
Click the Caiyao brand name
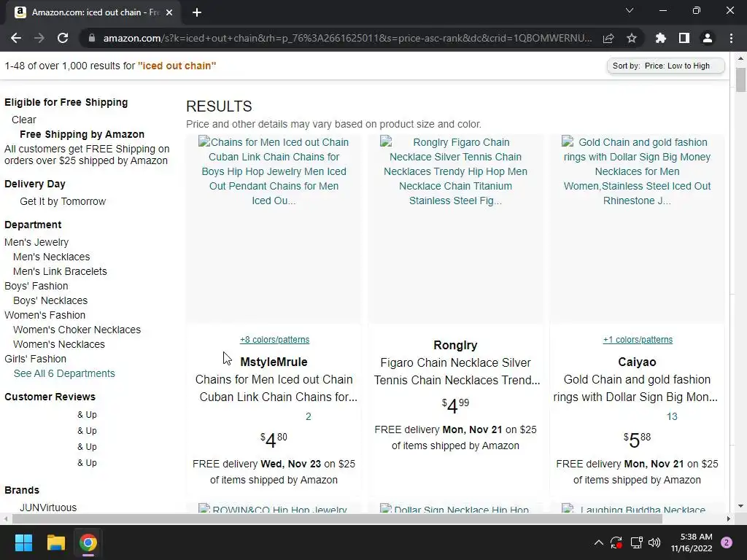[x=637, y=362]
